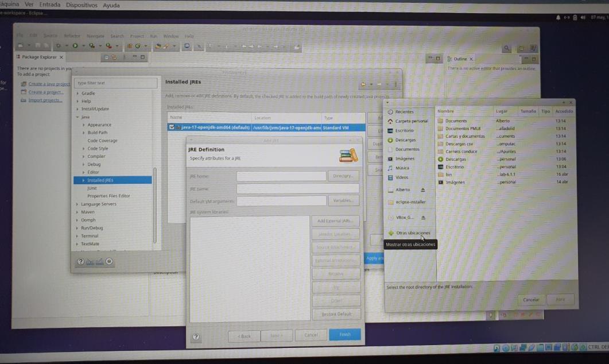Click into the JRE name input field
Viewport: 609px width, 364px height.
[x=297, y=189]
